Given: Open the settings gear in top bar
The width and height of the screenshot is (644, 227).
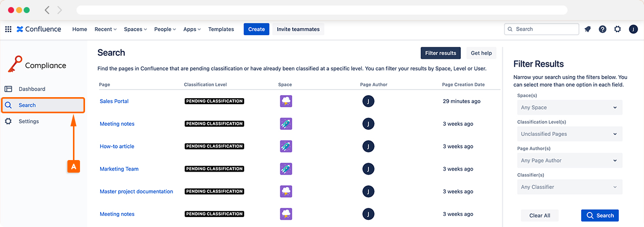Looking at the screenshot, I should click(x=617, y=29).
